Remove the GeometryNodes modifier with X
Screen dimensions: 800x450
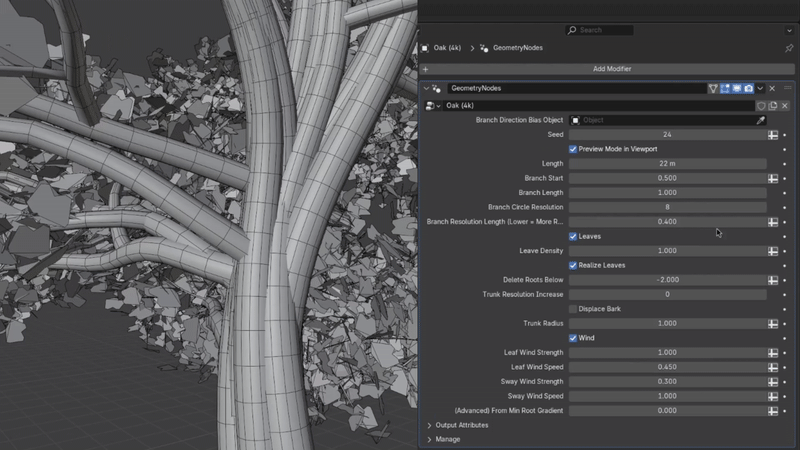(x=772, y=88)
